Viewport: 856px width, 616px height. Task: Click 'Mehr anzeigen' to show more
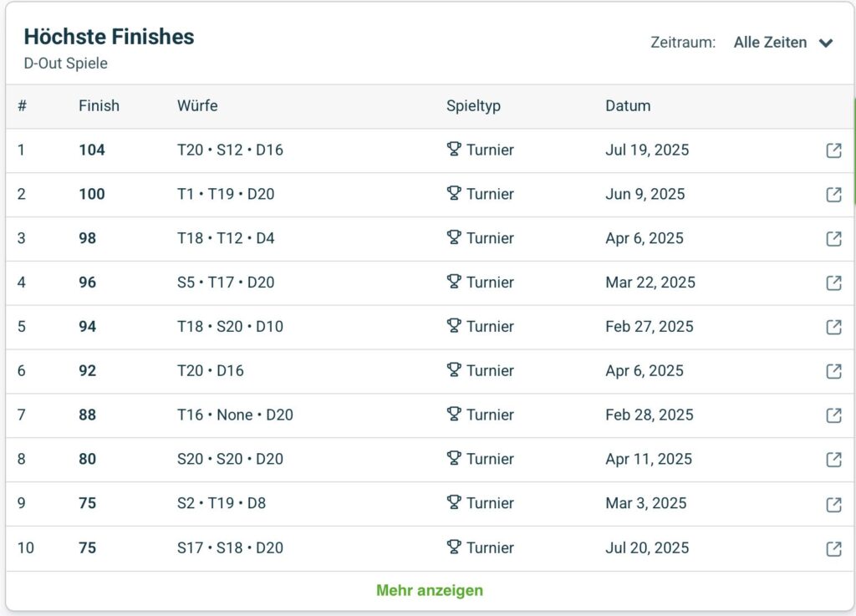(x=429, y=590)
